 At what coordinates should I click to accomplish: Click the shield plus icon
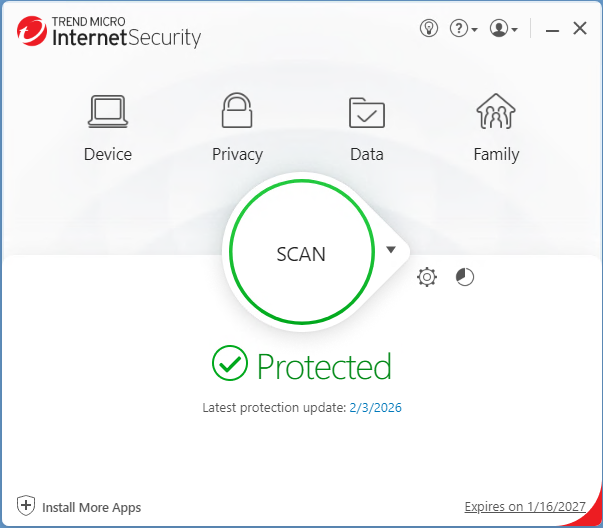click(x=26, y=506)
